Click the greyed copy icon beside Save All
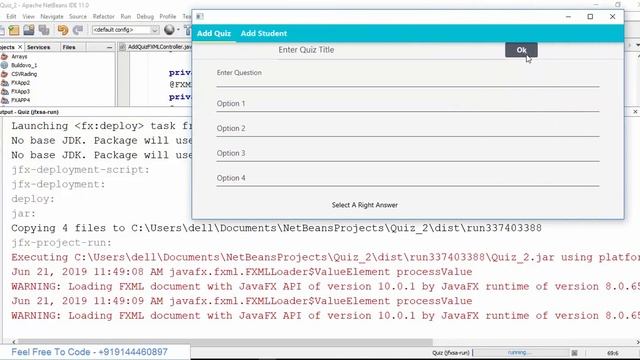640x360 pixels. [x=44, y=30]
